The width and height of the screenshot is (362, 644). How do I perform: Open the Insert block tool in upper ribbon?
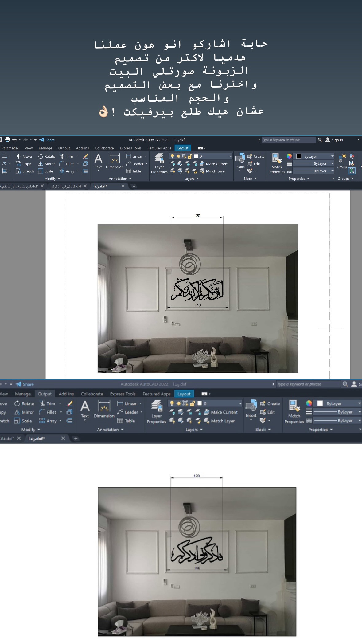pyautogui.click(x=240, y=161)
